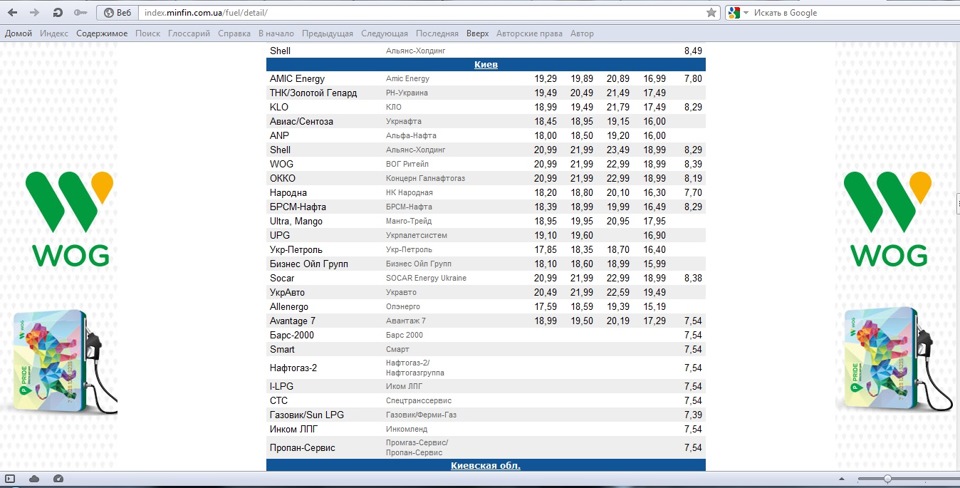Select the Бизнес Ойл Групп station name
The image size is (960, 488).
pos(309,264)
